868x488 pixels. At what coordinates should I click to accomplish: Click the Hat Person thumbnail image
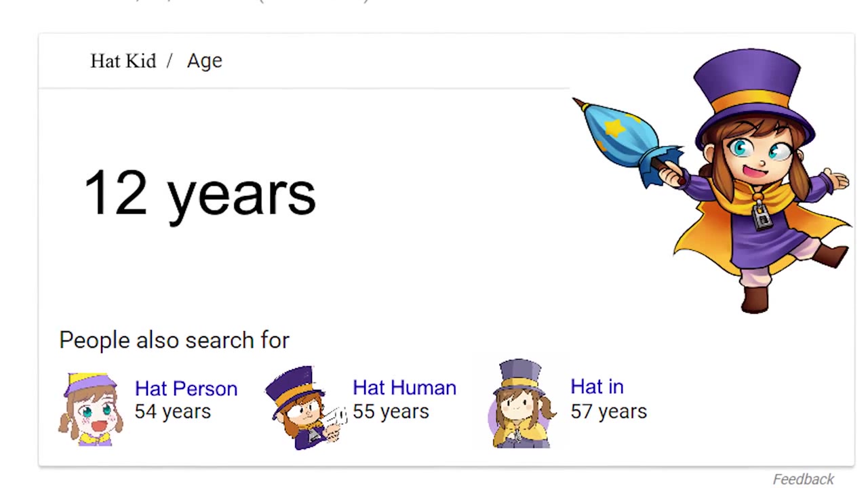pyautogui.click(x=91, y=409)
